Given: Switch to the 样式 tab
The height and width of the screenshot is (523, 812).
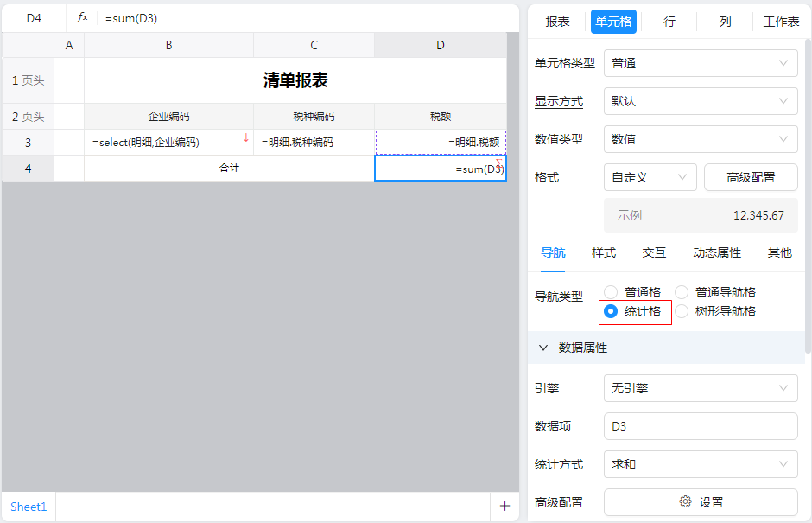Looking at the screenshot, I should pyautogui.click(x=604, y=252).
